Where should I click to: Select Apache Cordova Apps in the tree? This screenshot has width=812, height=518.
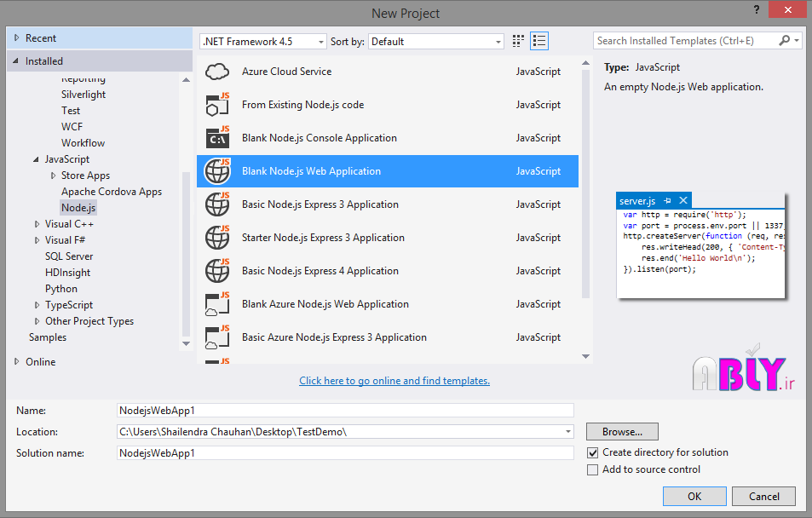coord(112,192)
